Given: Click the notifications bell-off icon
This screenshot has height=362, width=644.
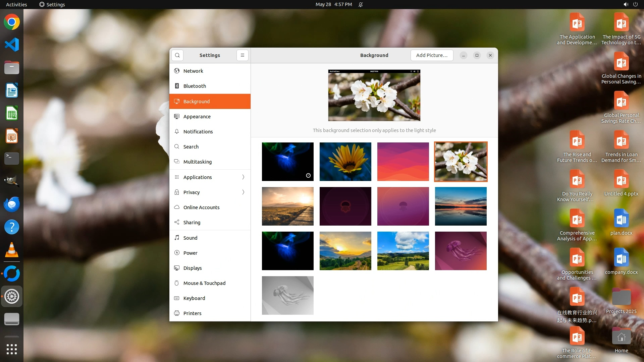Looking at the screenshot, I should pyautogui.click(x=361, y=4).
